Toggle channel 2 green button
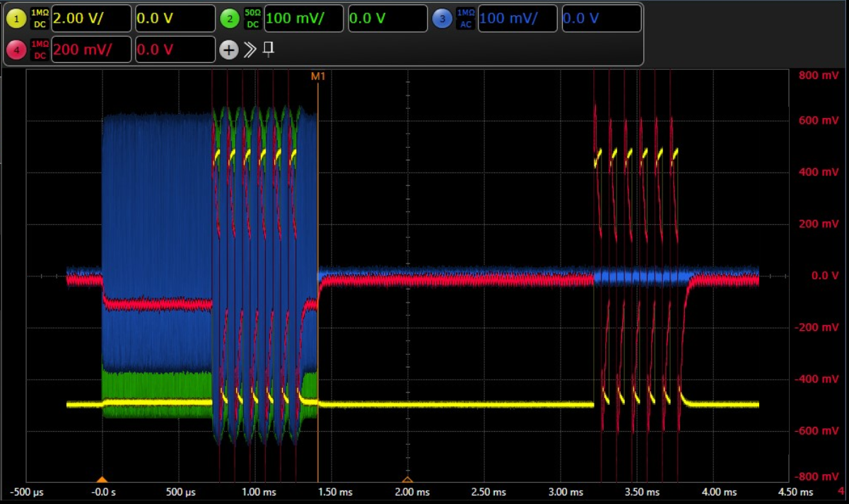Viewport: 849px width, 504px height. pyautogui.click(x=229, y=18)
